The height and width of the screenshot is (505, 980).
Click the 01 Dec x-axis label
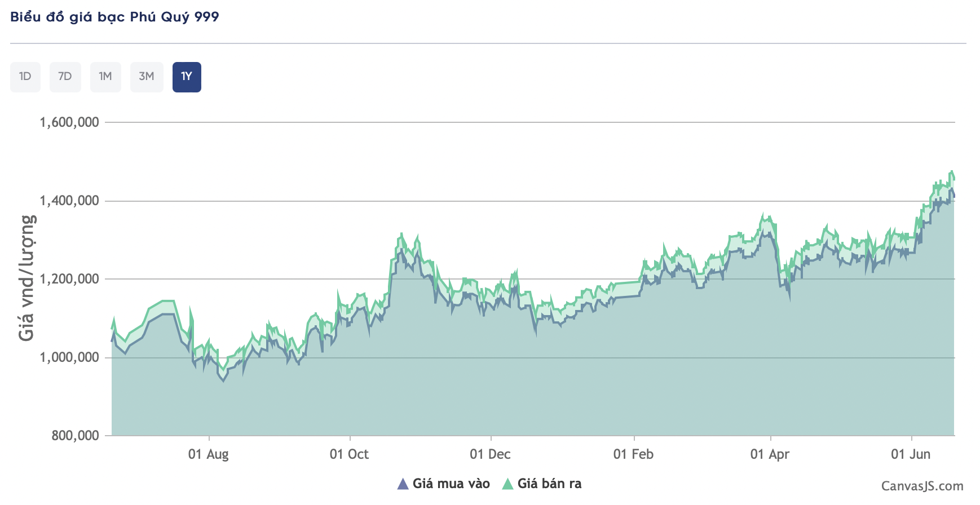tap(490, 454)
